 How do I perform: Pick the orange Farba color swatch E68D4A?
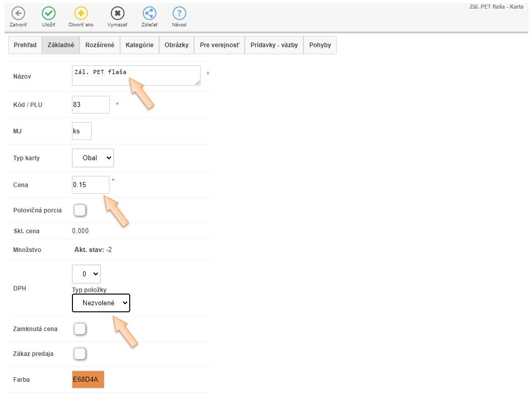[x=88, y=379]
